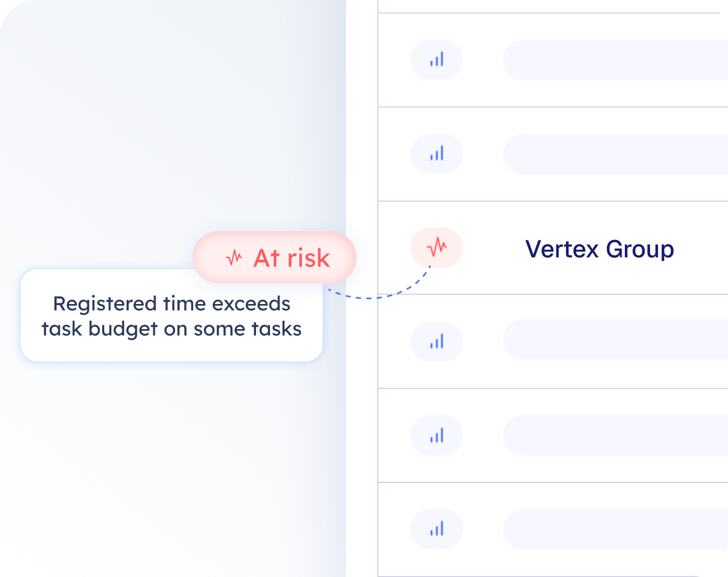Select the blue status icon in fifth row

437,435
